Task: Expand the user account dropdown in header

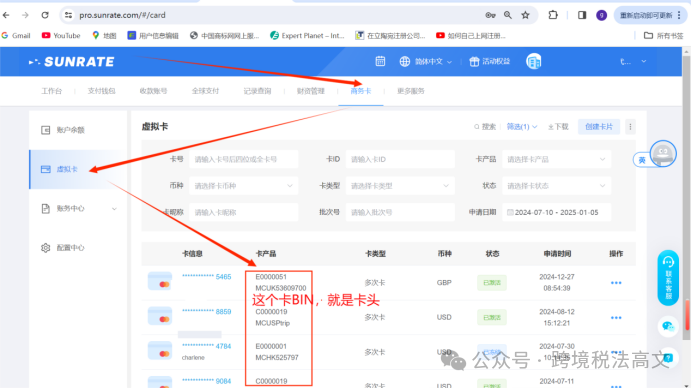Action: coord(633,62)
